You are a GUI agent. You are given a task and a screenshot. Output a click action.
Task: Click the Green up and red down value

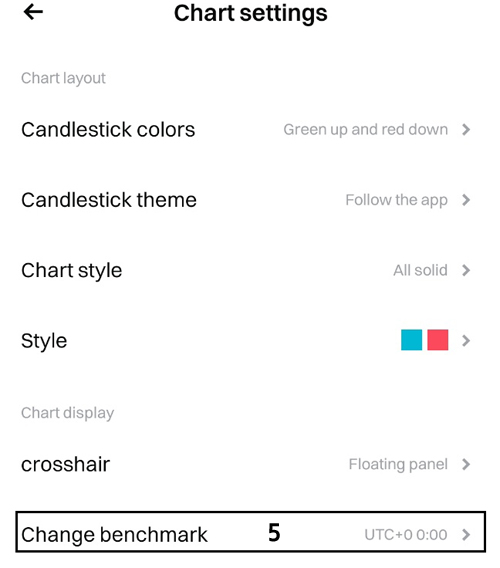[365, 130]
